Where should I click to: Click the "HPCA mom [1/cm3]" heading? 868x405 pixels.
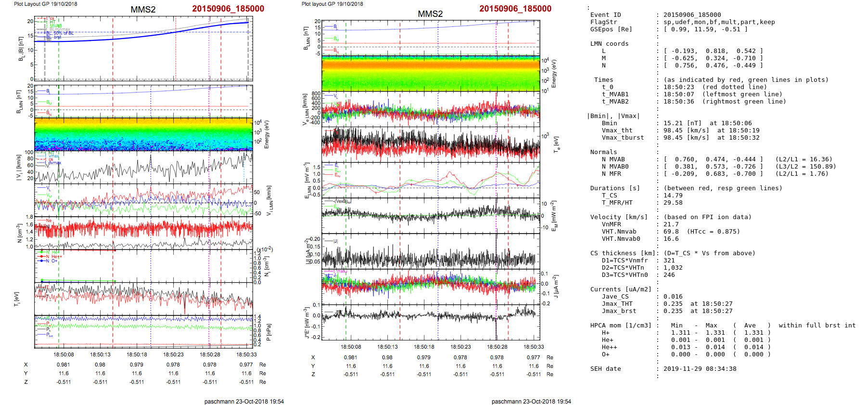pos(621,326)
